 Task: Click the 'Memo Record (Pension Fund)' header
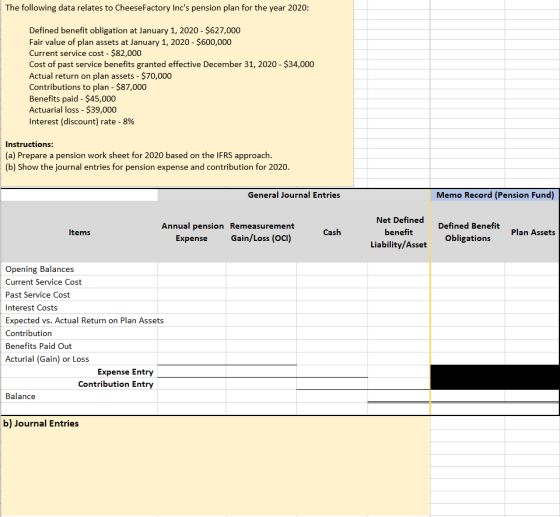click(x=495, y=195)
